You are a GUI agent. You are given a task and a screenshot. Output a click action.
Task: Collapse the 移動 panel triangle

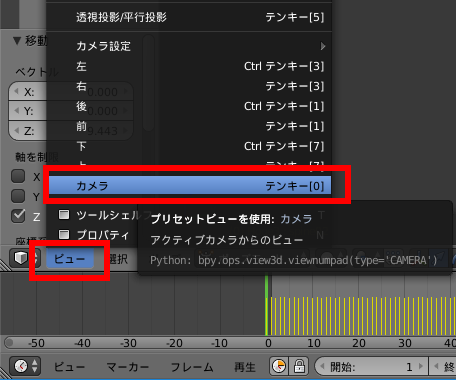(17, 41)
